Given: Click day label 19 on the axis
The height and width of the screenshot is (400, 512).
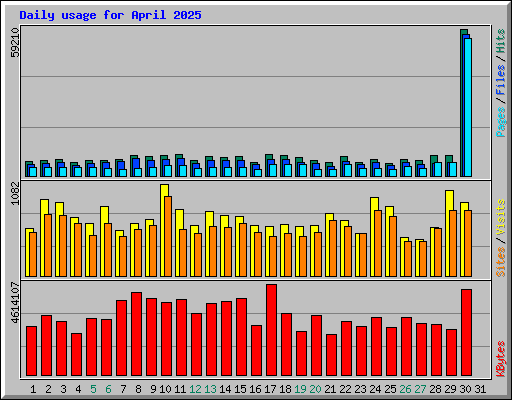Looking at the screenshot, I should (x=300, y=389).
